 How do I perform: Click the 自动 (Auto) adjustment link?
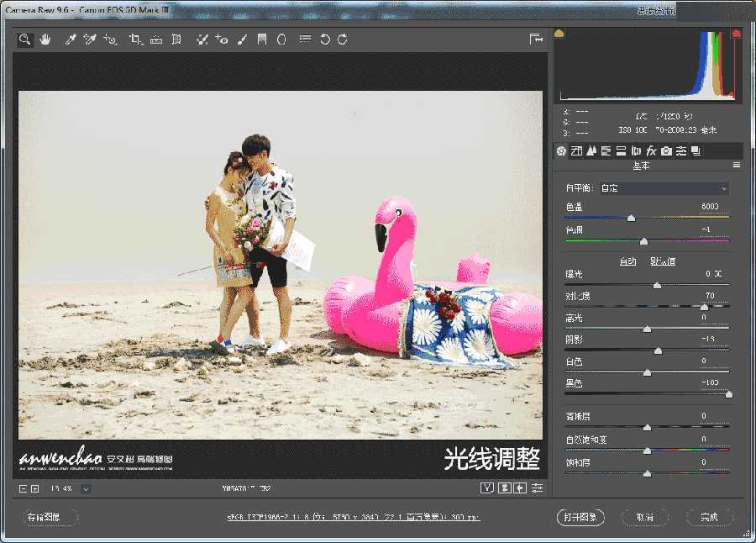pos(628,261)
